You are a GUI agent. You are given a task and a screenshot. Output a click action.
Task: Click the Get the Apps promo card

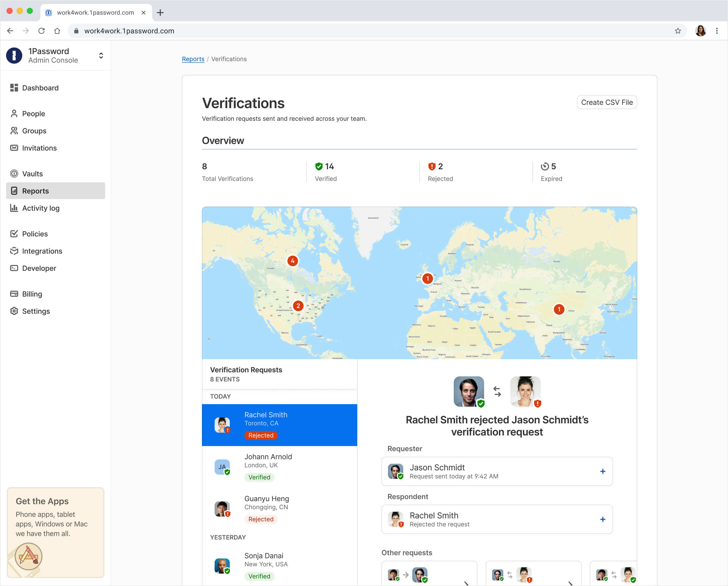[x=55, y=532]
